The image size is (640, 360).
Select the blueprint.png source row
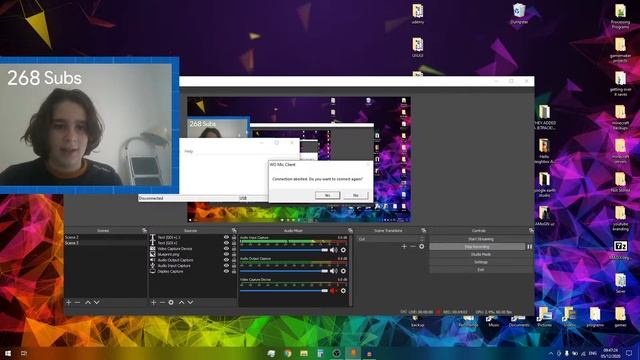192,254
